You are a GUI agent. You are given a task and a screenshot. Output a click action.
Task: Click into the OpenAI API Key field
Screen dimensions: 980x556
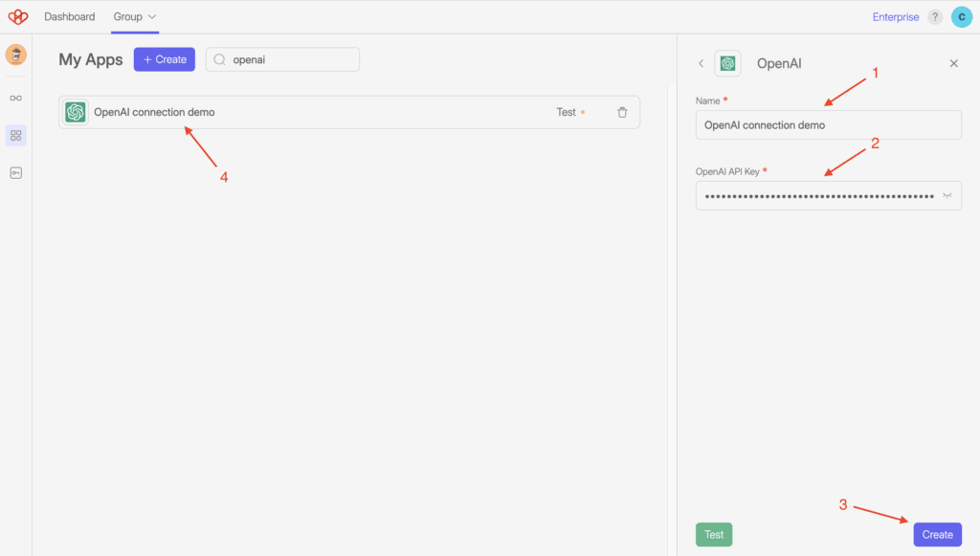point(829,196)
